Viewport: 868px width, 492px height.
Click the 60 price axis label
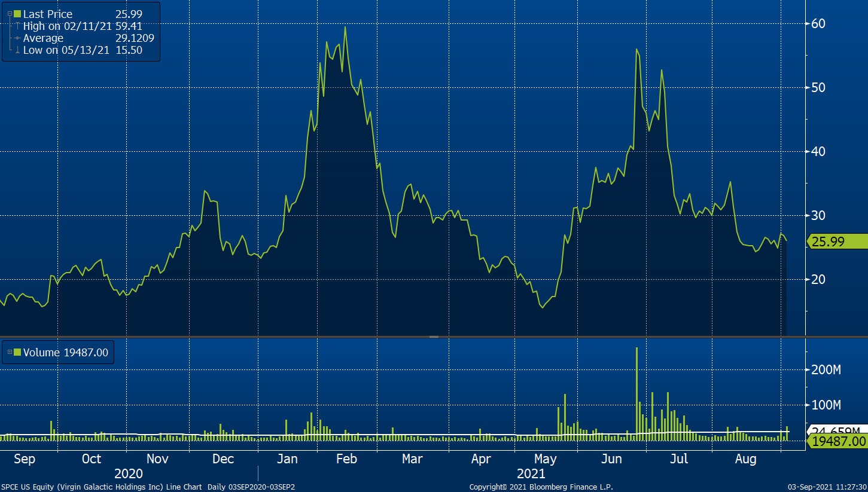(818, 24)
